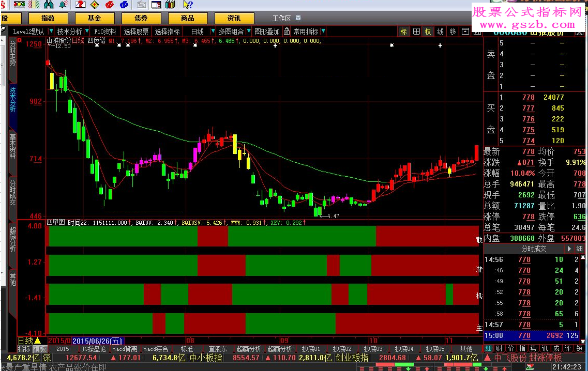Select the 评 tab in right bottom panel
The image size is (588, 371).
568,348
